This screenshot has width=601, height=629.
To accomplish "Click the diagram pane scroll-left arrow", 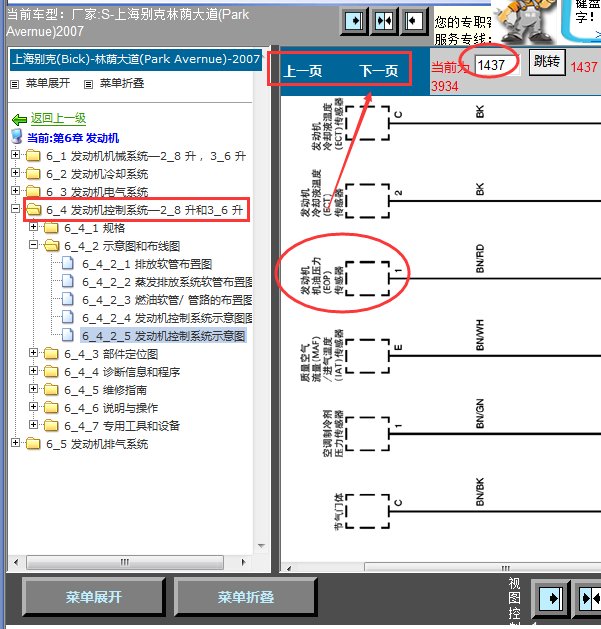I will (x=288, y=568).
